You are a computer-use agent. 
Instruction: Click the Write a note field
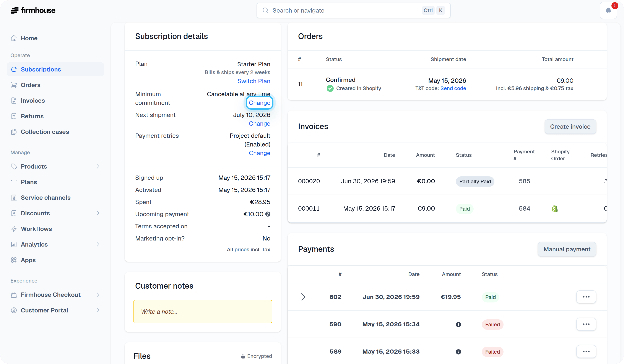203,312
